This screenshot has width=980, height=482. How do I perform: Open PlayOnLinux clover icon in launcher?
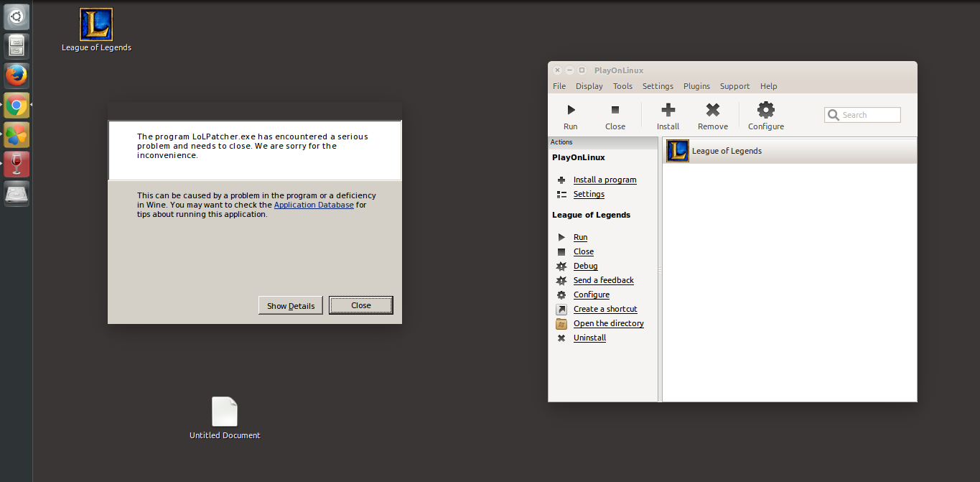tap(17, 135)
